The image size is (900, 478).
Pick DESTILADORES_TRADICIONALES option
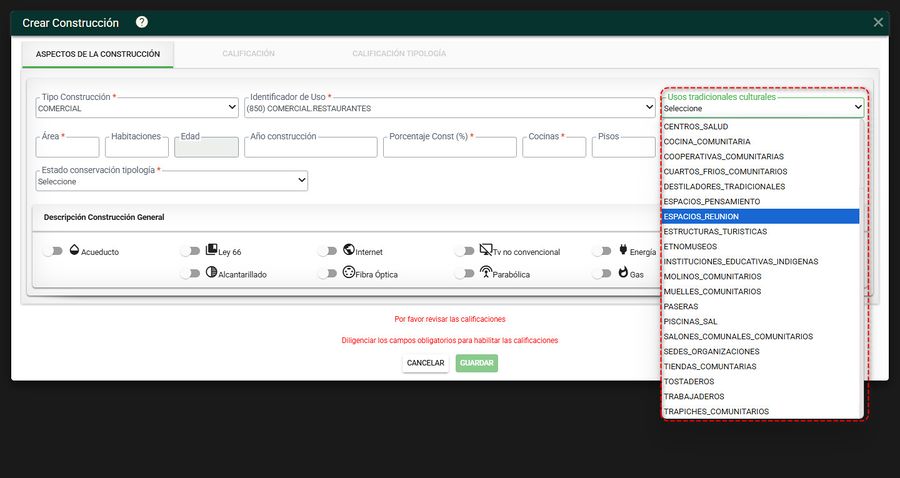pos(761,186)
